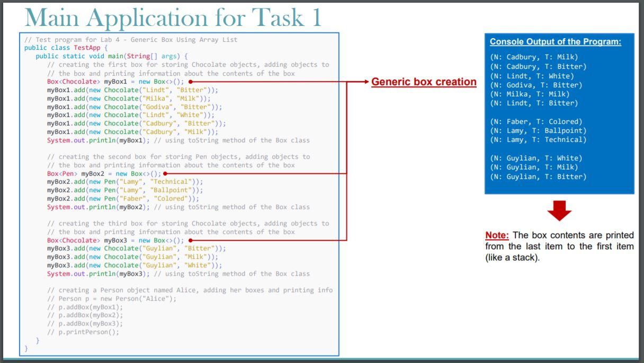Select the slide title Main Application for Task 1
The image size is (644, 363).
(159, 17)
